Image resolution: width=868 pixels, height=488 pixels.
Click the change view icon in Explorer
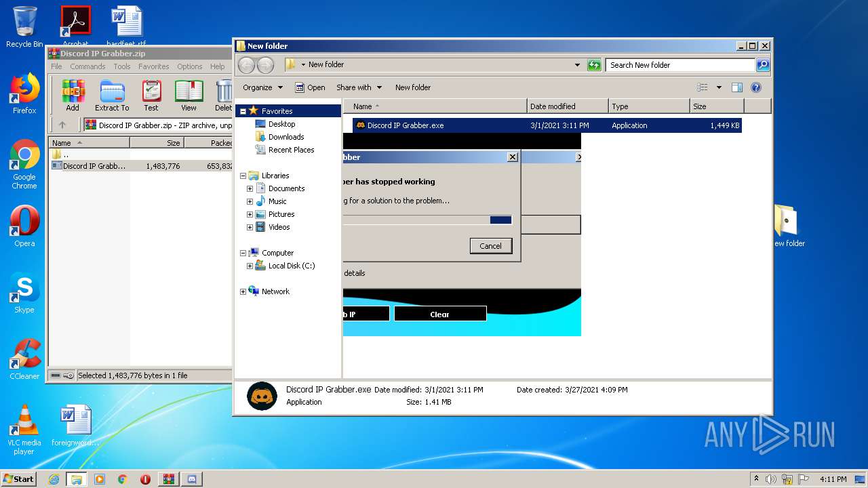tap(703, 87)
